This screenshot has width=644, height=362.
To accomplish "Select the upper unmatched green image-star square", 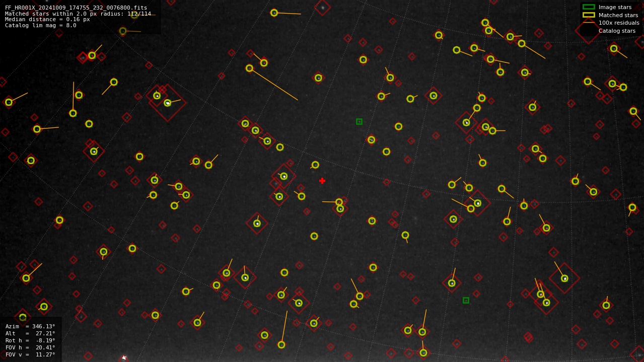I will (359, 121).
